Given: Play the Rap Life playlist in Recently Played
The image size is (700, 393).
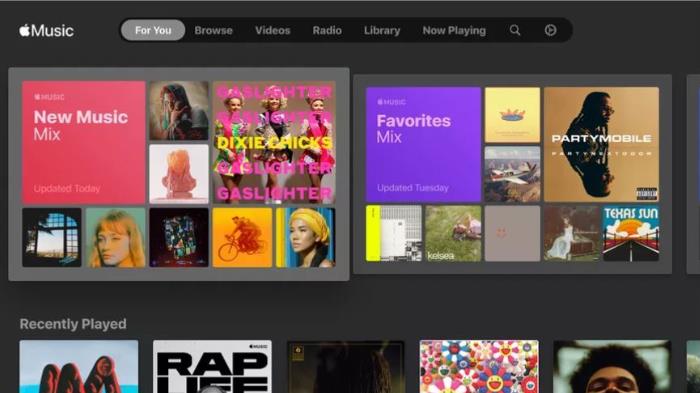Looking at the screenshot, I should pos(212,367).
